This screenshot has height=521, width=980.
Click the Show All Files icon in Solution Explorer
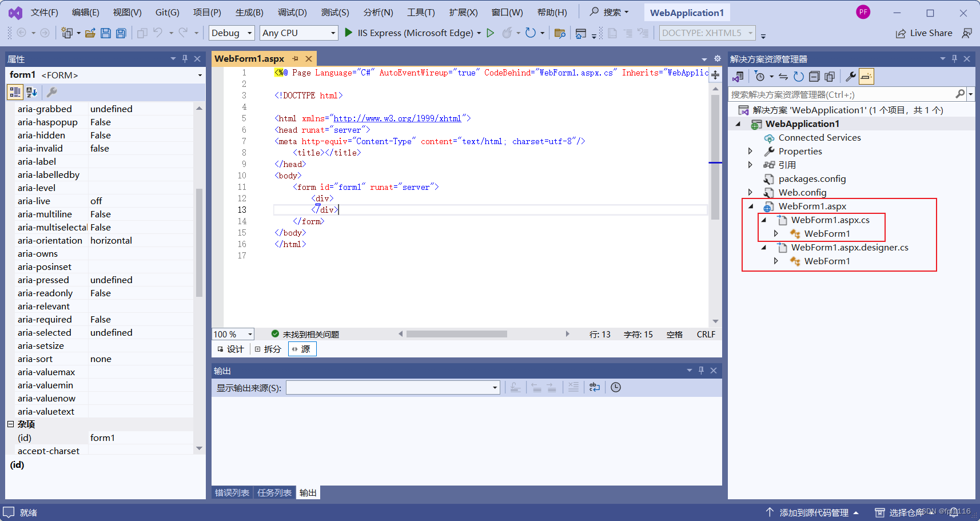830,77
